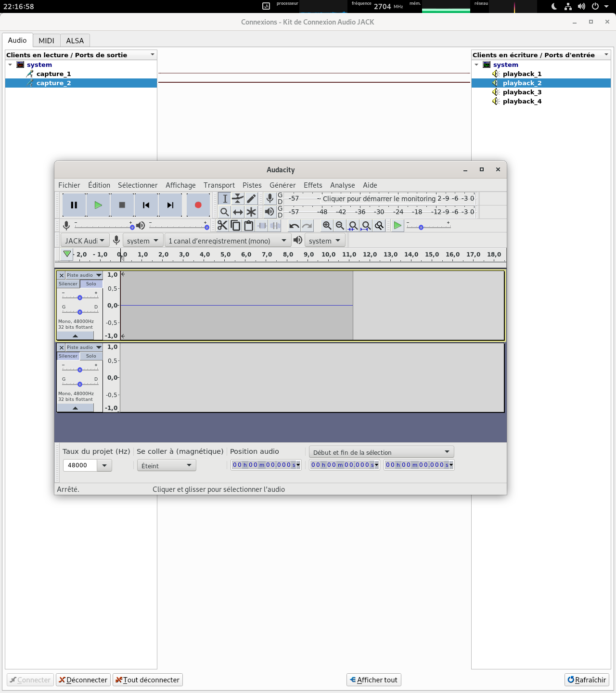Click the Rafraîchir button
The height and width of the screenshot is (693, 616).
tap(587, 680)
